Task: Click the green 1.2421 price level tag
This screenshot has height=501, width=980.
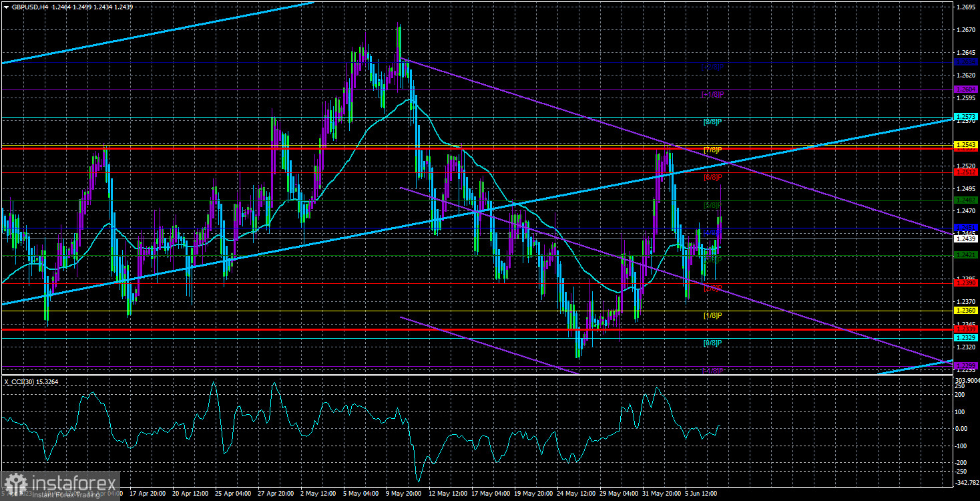Action: 965,255
